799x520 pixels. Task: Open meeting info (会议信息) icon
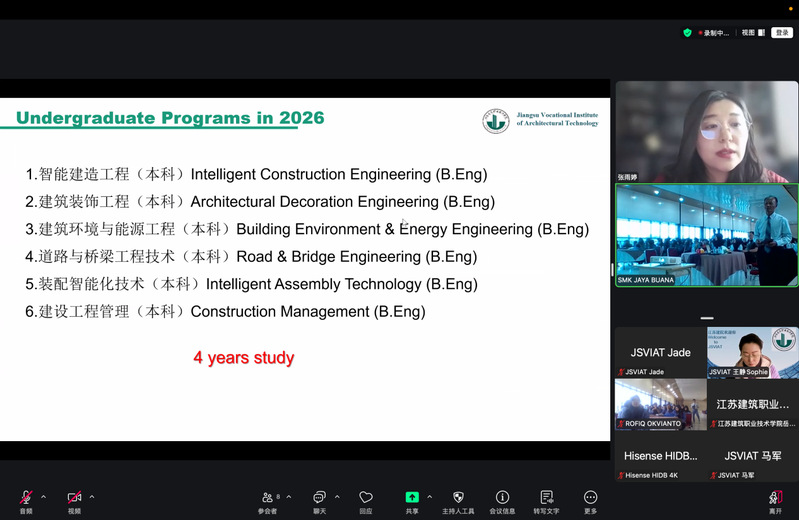[x=502, y=498]
